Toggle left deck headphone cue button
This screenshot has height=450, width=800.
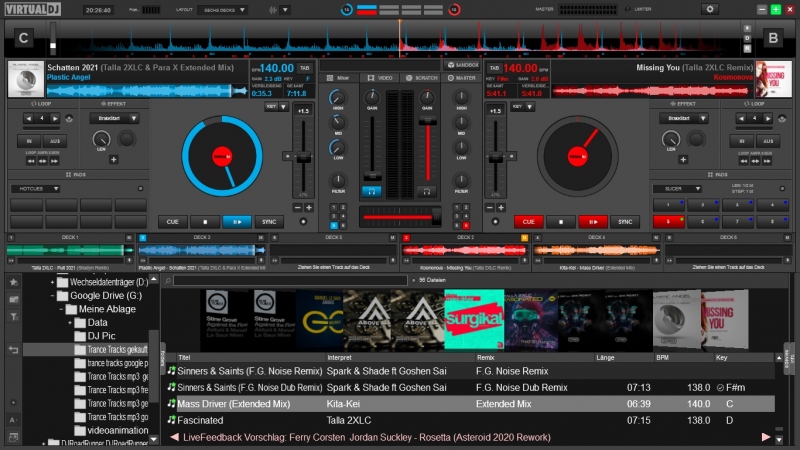tap(372, 190)
